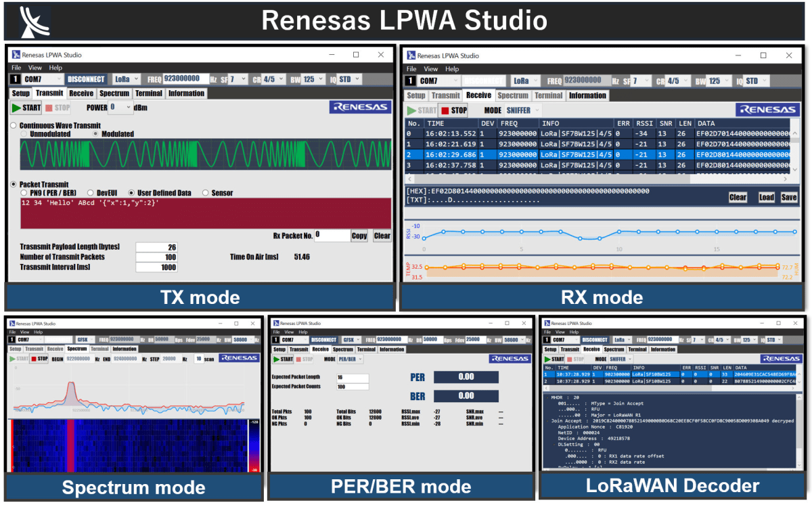This screenshot has height=505, width=812.
Task: Click START icon in LoRaWAN Decoder window
Action: (x=547, y=359)
